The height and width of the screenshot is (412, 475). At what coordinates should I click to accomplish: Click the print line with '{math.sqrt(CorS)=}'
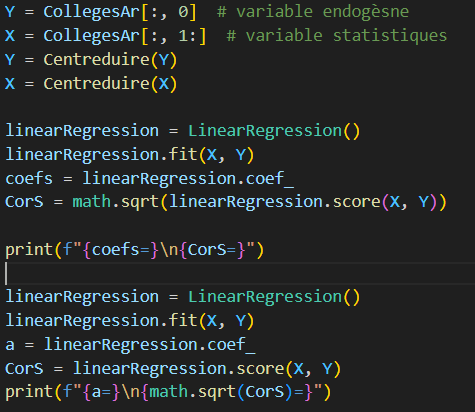point(168,392)
